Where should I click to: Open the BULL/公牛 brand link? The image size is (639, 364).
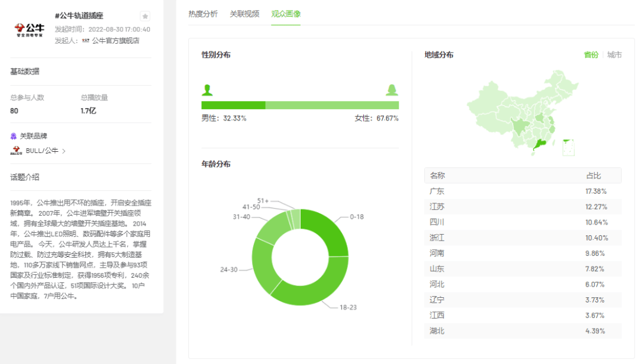click(42, 151)
